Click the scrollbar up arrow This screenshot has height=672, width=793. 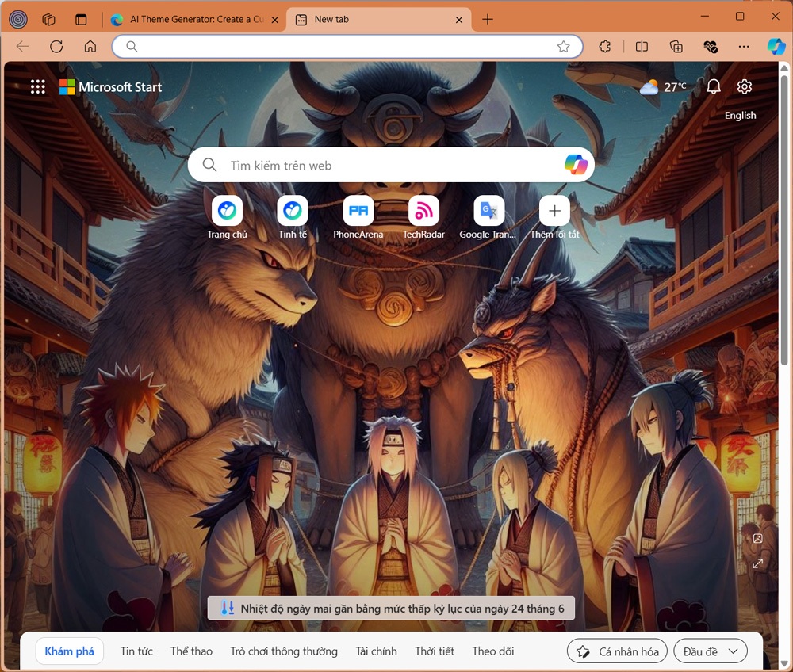point(784,67)
